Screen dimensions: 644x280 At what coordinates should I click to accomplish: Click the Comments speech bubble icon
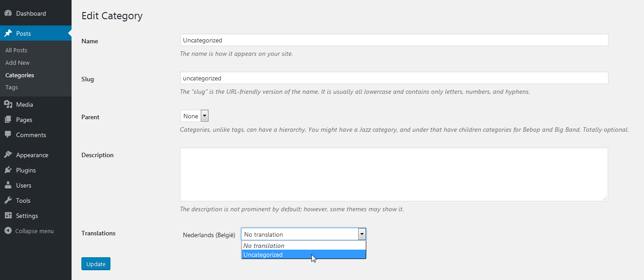pos(8,135)
